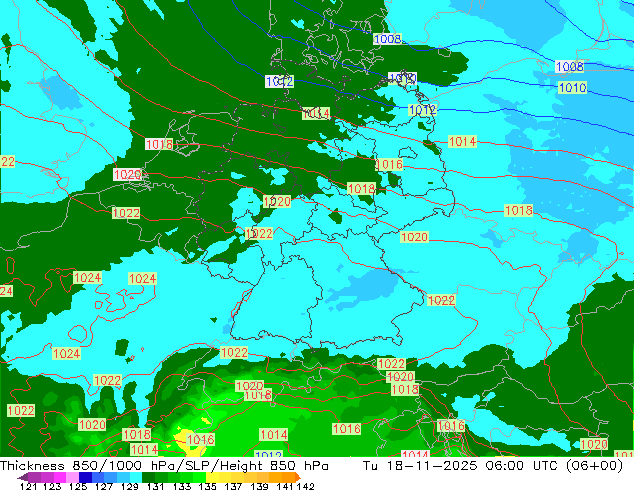Click the dark purple swatch above 121
Viewport: 634px width, 490px height.
[x=34, y=477]
